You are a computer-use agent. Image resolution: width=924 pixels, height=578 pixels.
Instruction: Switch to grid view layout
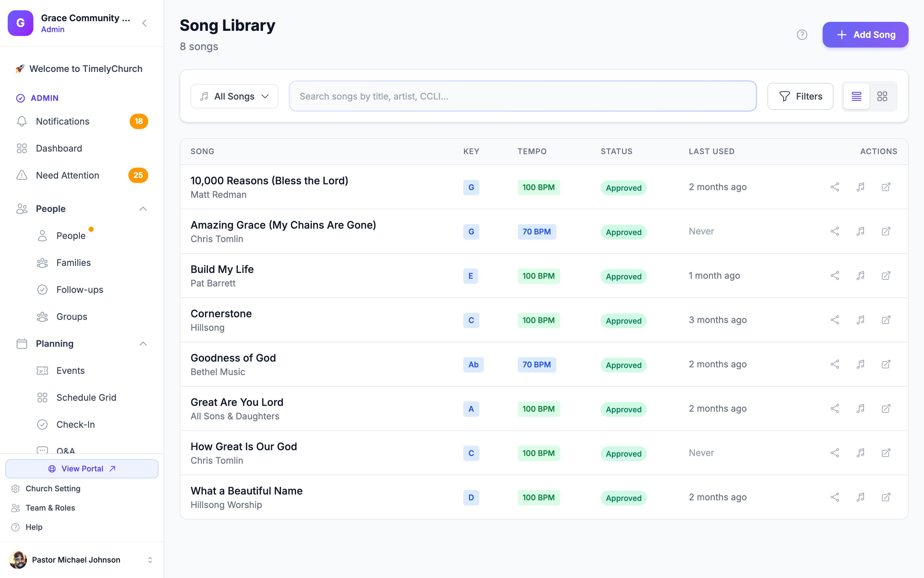tap(882, 96)
